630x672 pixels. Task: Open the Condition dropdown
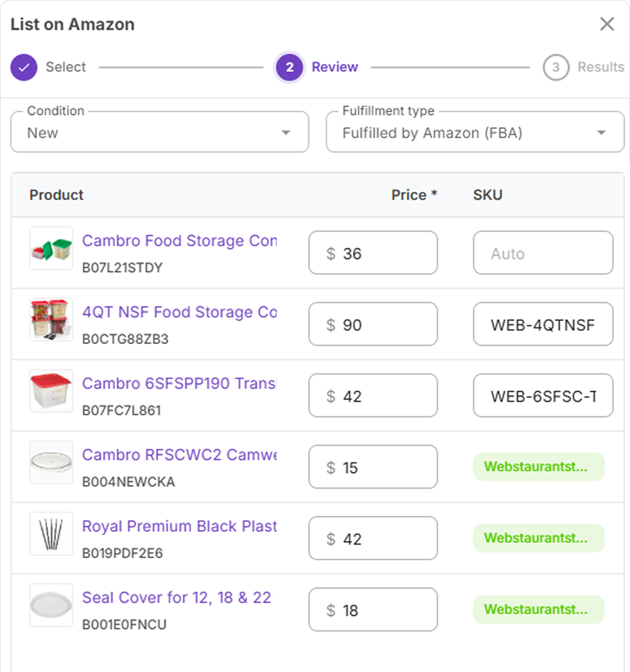click(x=160, y=133)
